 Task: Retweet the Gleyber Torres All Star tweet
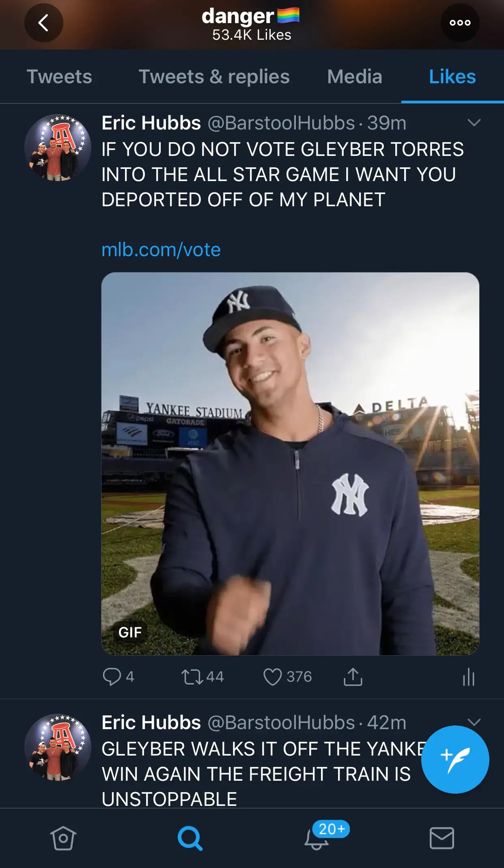pos(192,677)
